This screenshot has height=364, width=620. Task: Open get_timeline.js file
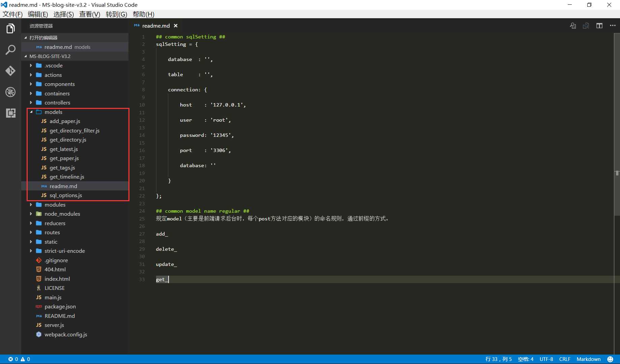point(67,177)
